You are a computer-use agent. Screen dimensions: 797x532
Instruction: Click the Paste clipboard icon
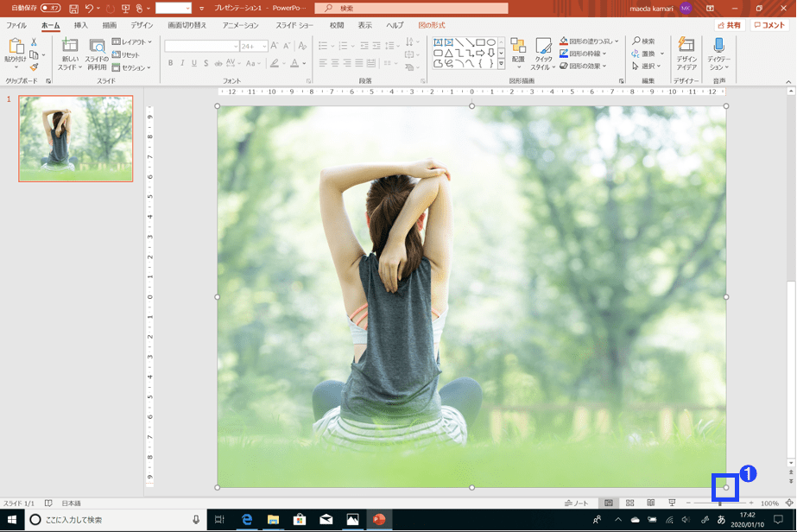(16, 47)
